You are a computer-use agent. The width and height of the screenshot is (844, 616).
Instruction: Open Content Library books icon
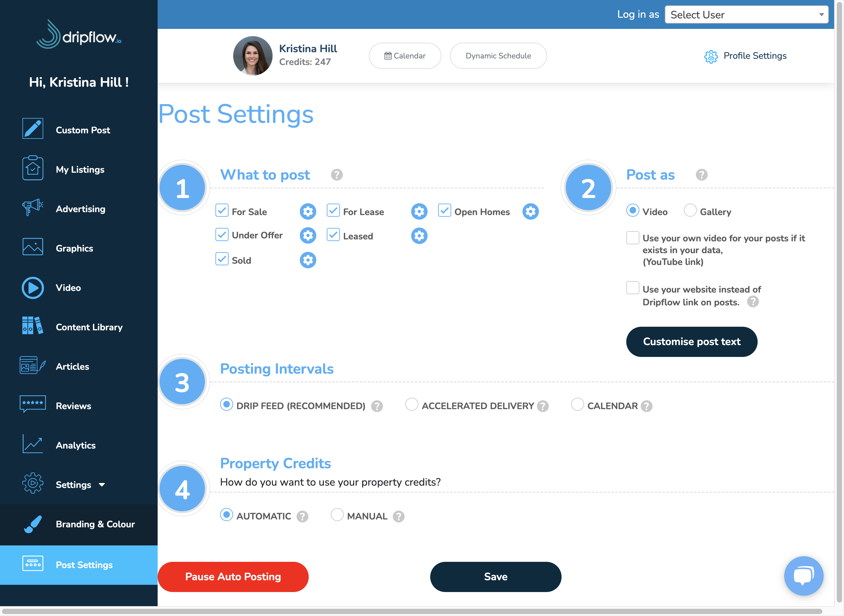[x=33, y=325]
